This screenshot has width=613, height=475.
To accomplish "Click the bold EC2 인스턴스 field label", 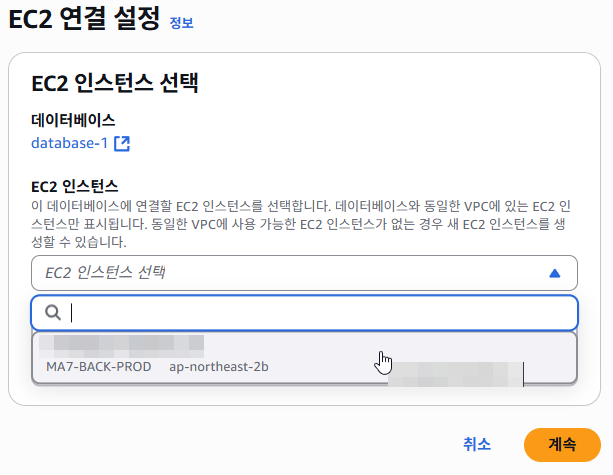I will coord(75,185).
